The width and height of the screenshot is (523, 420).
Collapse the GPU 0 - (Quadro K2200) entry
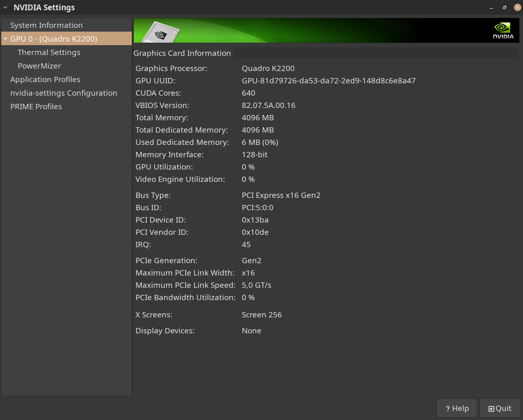coord(5,39)
